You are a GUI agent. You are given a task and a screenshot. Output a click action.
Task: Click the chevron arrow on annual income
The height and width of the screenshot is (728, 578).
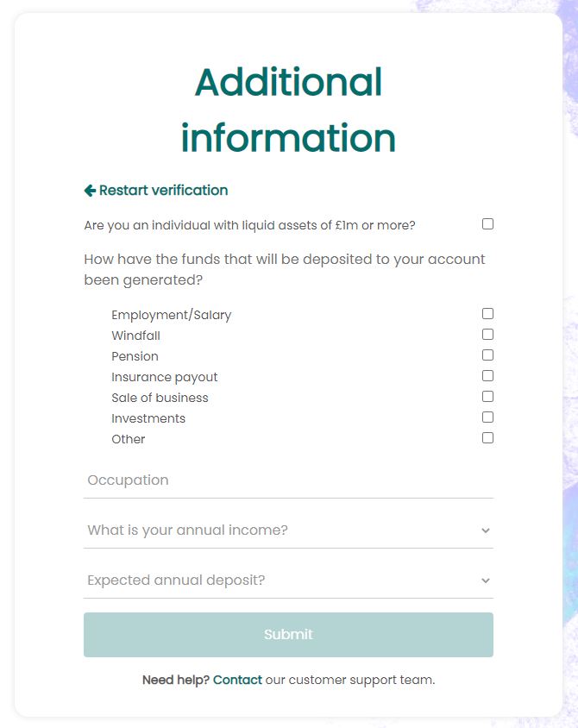486,530
